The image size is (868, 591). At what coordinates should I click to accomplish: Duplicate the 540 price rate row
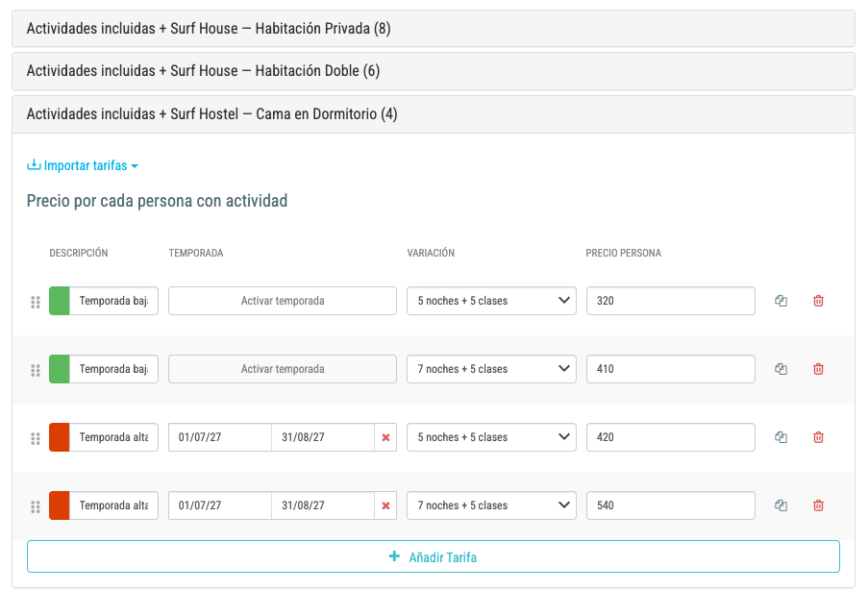[x=781, y=505]
